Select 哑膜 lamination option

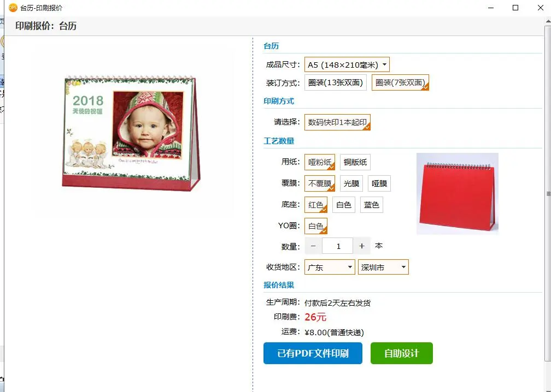(379, 183)
